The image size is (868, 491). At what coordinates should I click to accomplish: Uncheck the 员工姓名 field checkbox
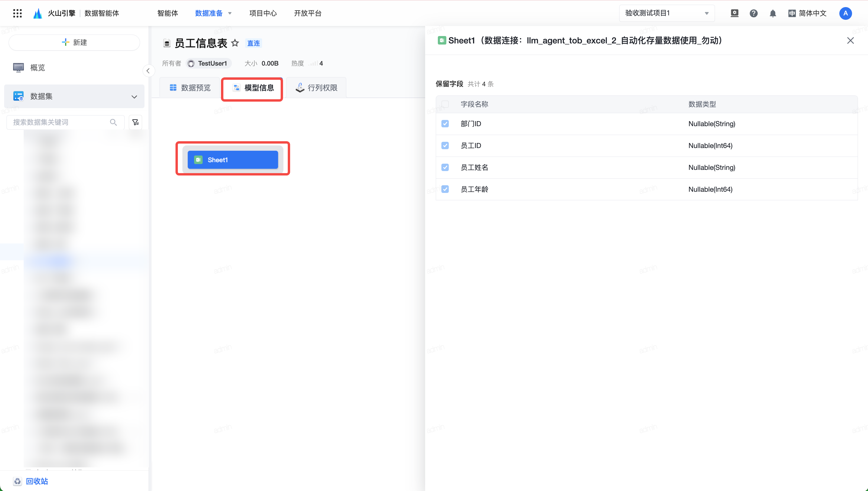click(445, 167)
